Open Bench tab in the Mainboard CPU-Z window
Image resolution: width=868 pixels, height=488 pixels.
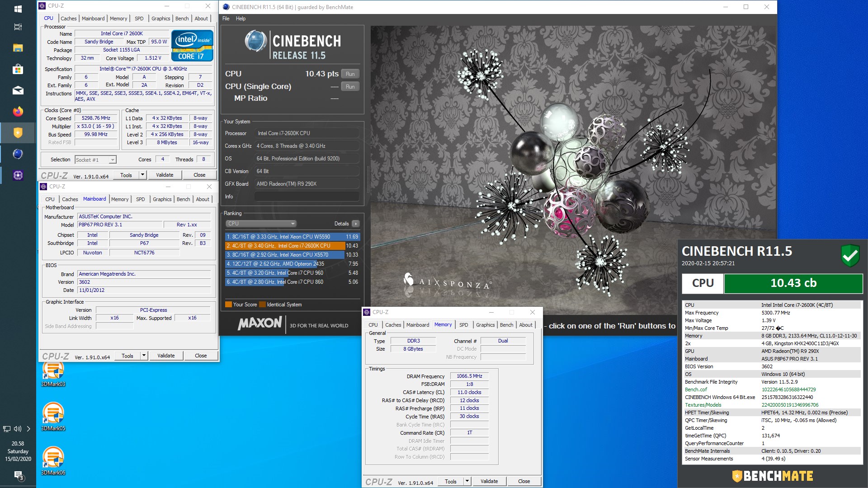click(x=184, y=199)
